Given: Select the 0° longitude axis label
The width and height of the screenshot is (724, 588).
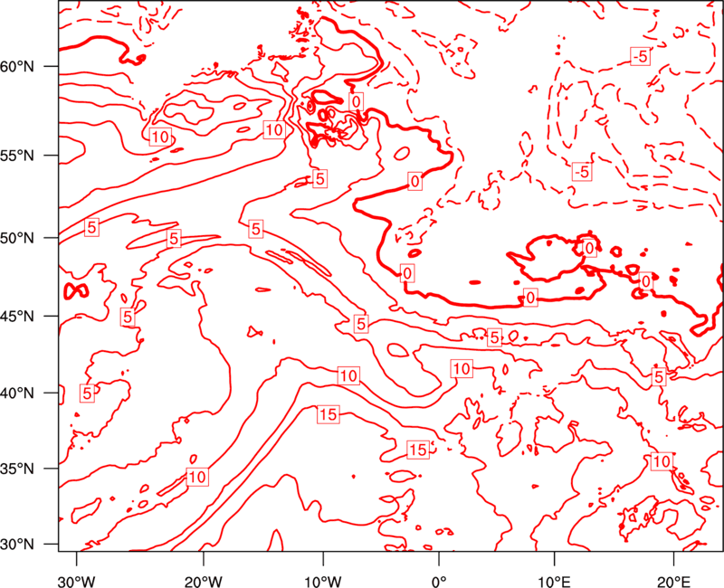Looking at the screenshot, I should point(439,582).
